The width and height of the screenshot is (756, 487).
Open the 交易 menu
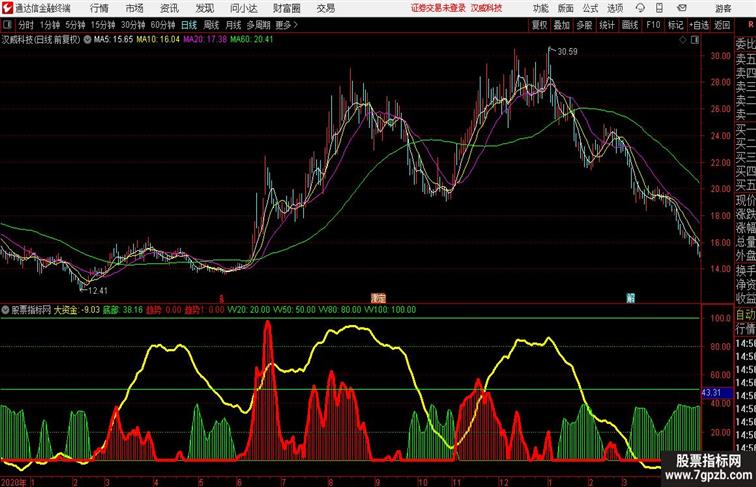[x=326, y=8]
